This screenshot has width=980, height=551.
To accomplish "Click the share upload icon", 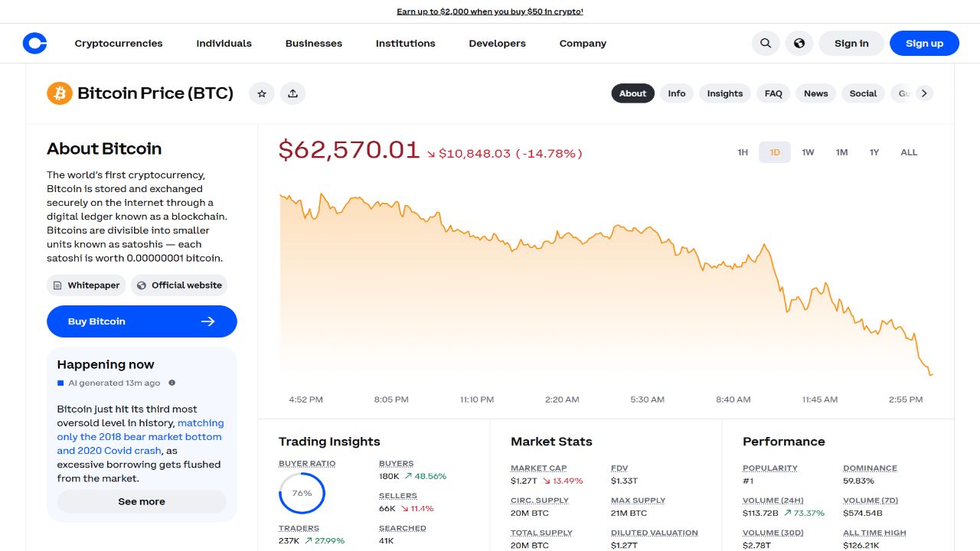I will (x=292, y=93).
